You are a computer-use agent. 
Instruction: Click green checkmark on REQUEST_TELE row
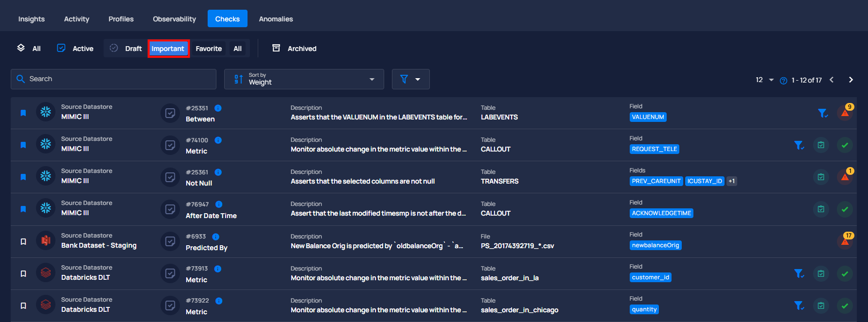845,145
